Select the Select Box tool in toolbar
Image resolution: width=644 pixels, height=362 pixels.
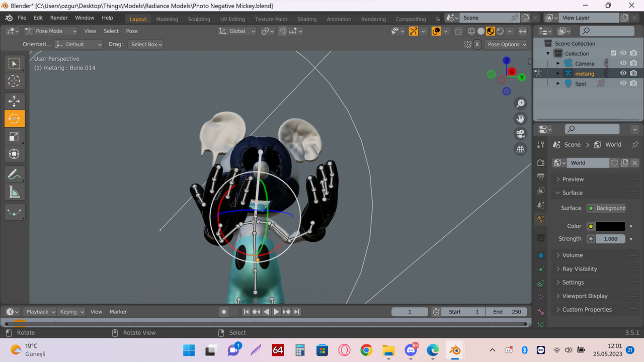click(x=14, y=63)
